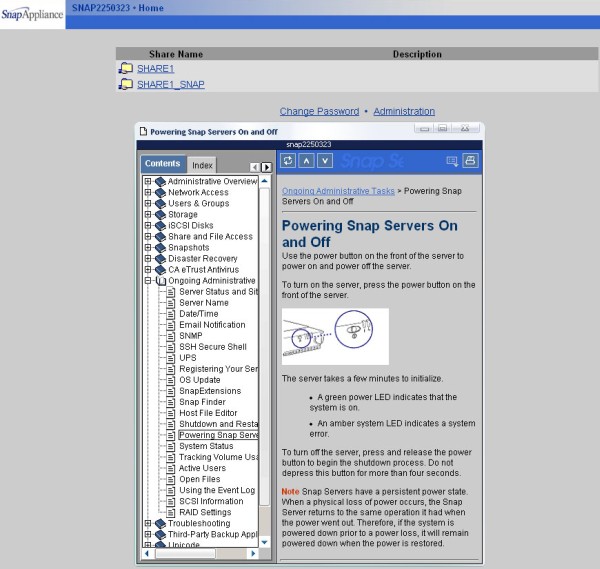Expand the Network Access tree node
Viewport: 600px width, 569px height.
(148, 192)
